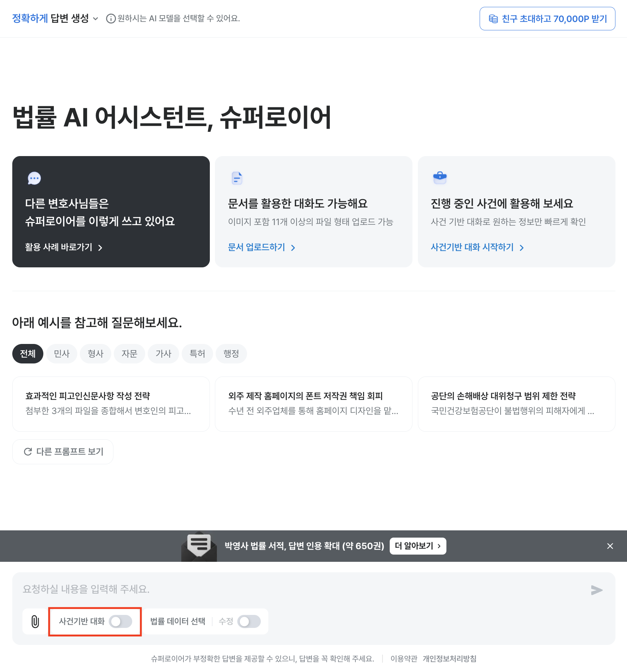
Task: Click 수정 next to 법률 데이터 선택
Action: 226,621
